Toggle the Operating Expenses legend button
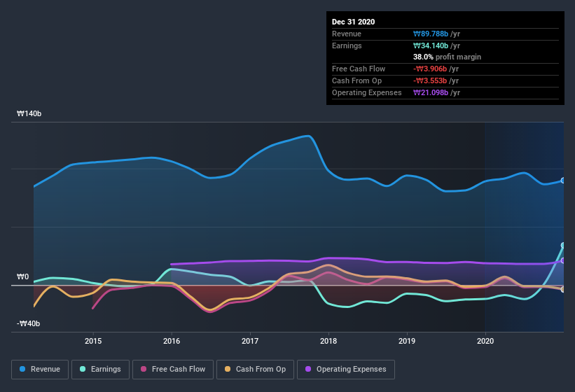Image resolution: width=575 pixels, height=392 pixels. pos(346,370)
